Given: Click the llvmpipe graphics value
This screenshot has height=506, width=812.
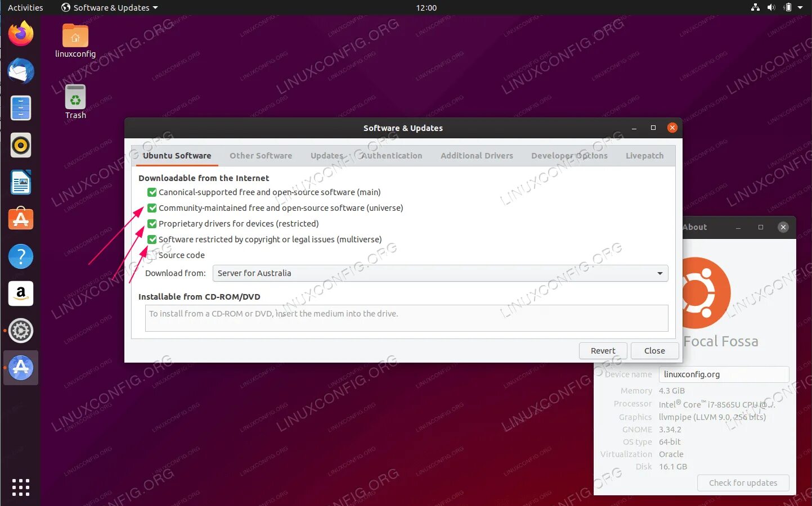Looking at the screenshot, I should point(712,417).
